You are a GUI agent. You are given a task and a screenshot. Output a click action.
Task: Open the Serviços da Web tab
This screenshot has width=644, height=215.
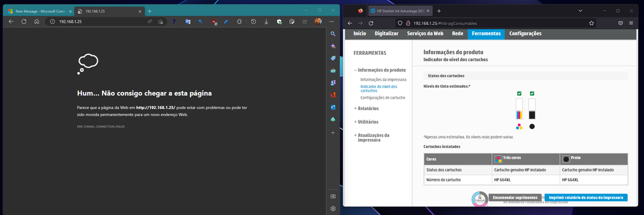pyautogui.click(x=425, y=34)
